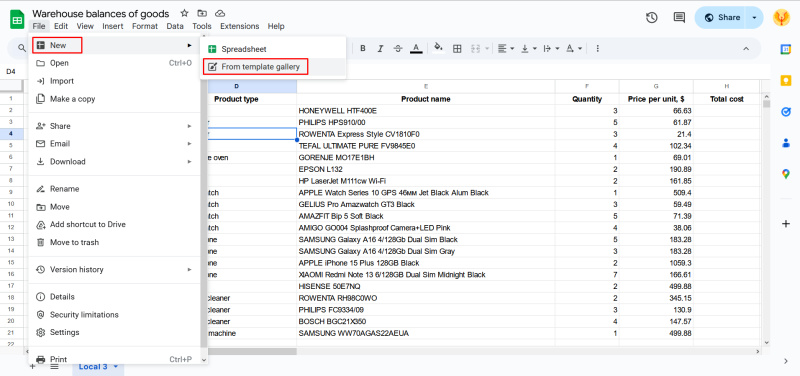The height and width of the screenshot is (376, 800).
Task: Toggle strikethrough formatting
Action: click(x=398, y=48)
